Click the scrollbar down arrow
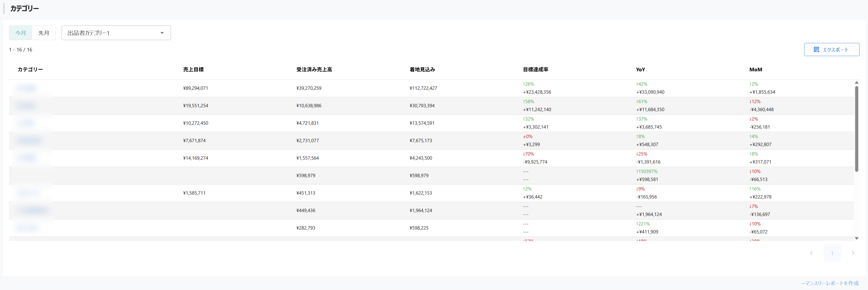 (x=857, y=238)
